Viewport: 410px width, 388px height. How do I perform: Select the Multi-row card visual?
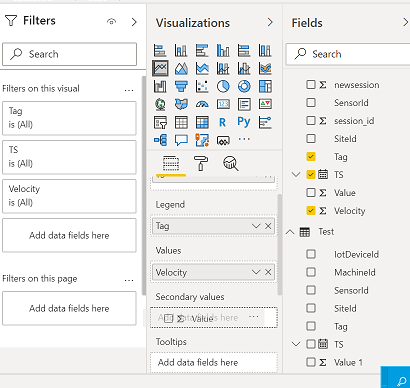point(244,104)
